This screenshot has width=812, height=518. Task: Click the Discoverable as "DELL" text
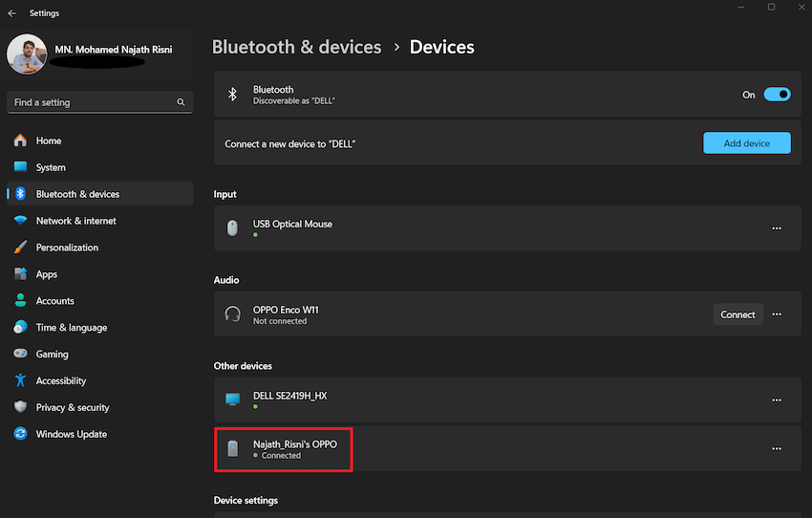[x=293, y=101]
